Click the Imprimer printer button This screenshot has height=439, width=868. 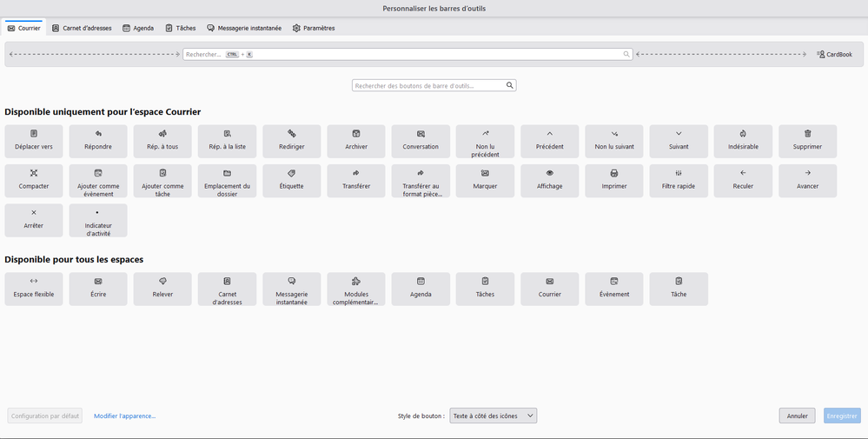point(614,180)
